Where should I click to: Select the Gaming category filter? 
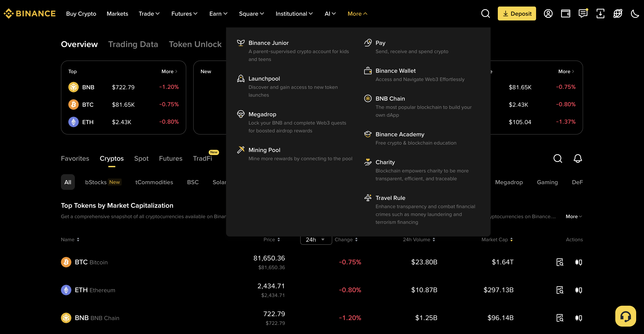point(547,182)
